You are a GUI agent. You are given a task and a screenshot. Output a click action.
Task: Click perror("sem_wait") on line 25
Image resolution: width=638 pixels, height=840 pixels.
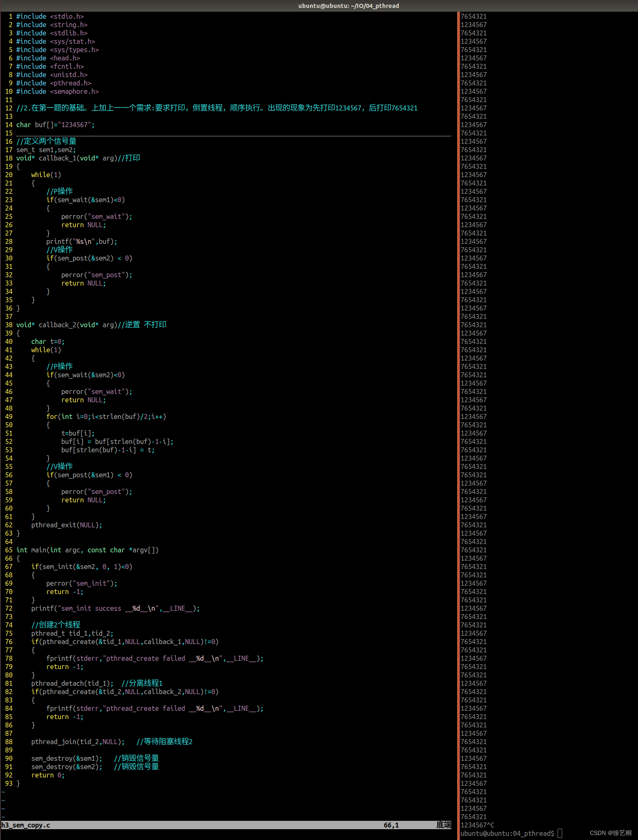pos(97,216)
